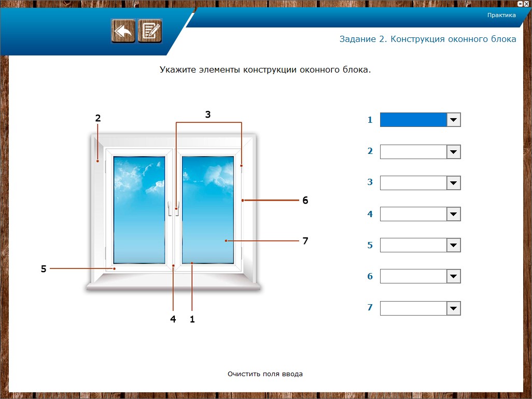Expand the dropdown list for item 5
The image size is (532, 399).
454,246
